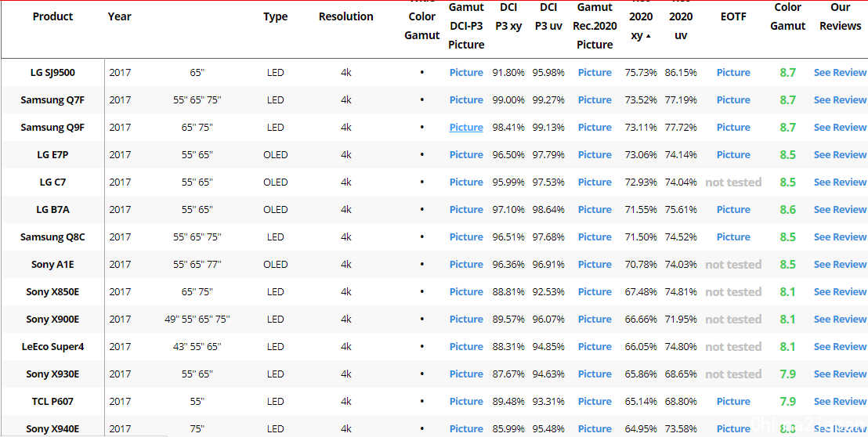Open See Review for Samsung Q7F

(x=840, y=100)
